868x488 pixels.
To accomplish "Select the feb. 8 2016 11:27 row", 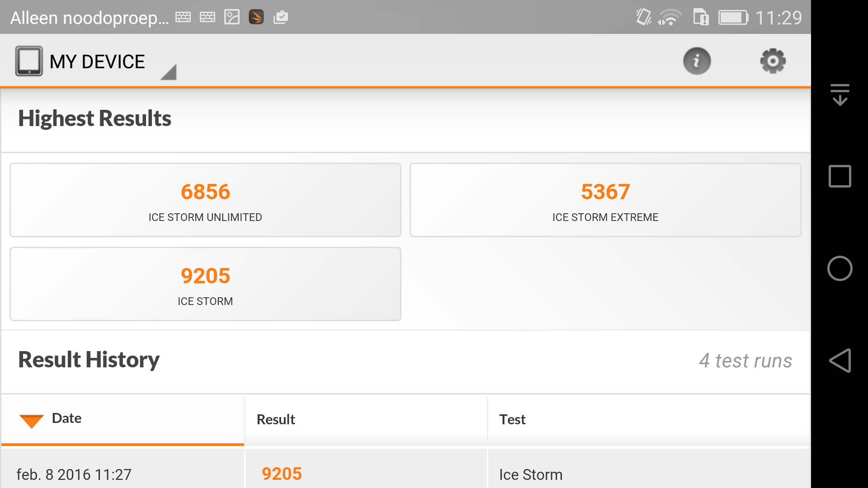I will click(405, 469).
